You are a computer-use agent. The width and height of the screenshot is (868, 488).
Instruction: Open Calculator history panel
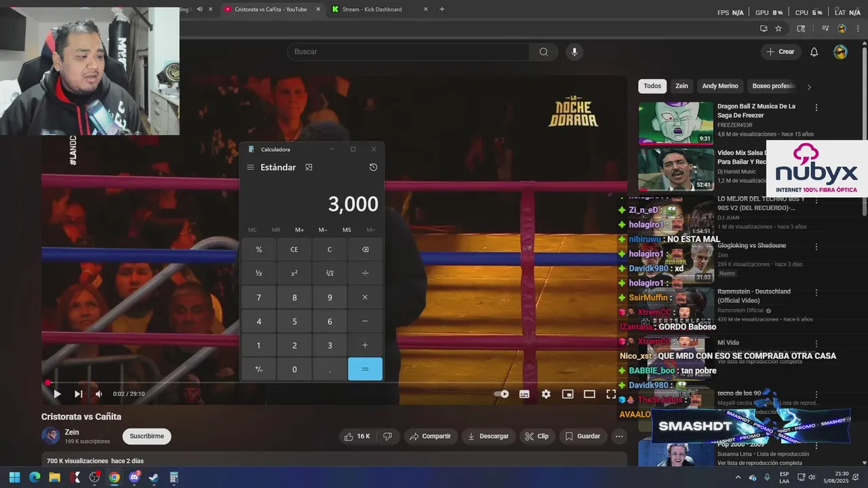(x=373, y=167)
